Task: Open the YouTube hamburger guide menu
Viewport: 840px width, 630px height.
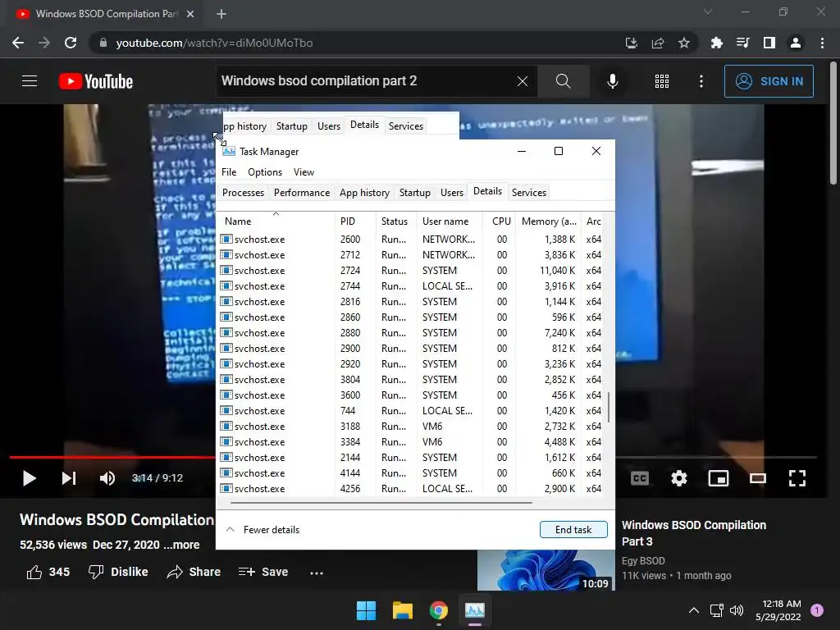Action: [30, 81]
